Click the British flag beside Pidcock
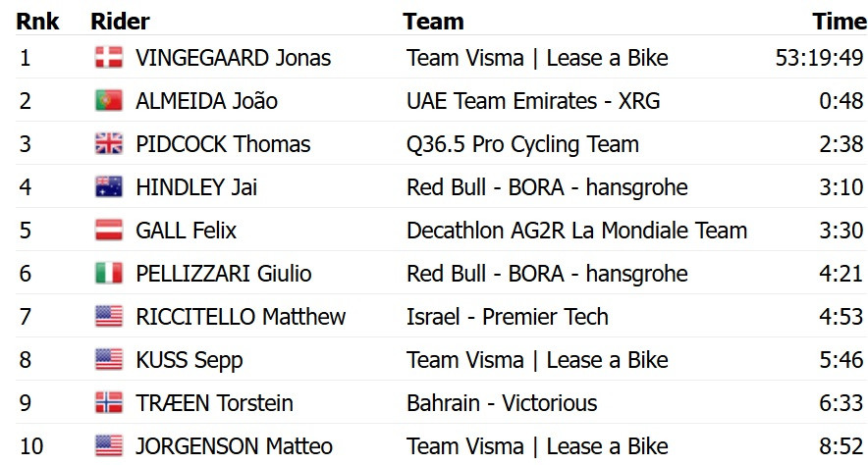 click(108, 144)
